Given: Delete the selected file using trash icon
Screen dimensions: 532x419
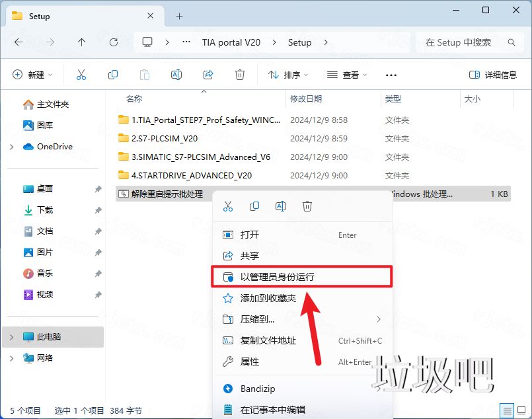Looking at the screenshot, I should coord(240,75).
